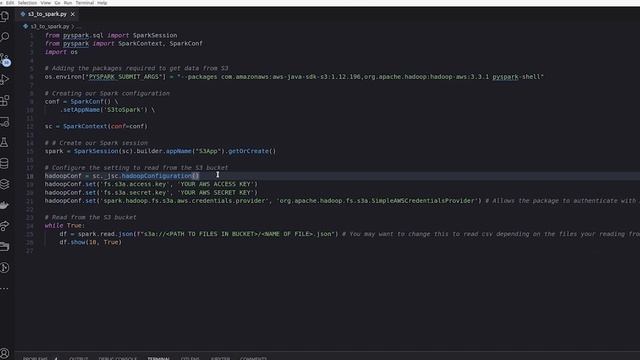Click 'YOUR AWS SECRET KEY' string

(x=216, y=193)
